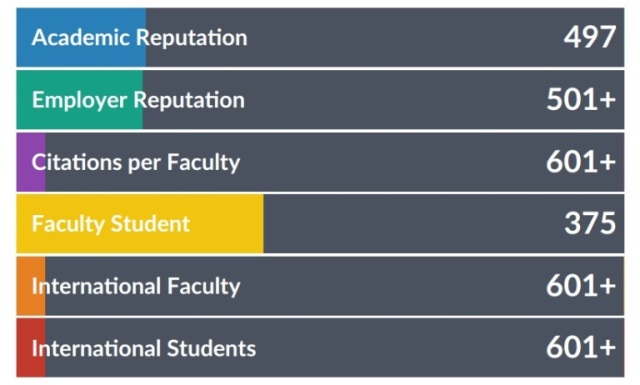Click the yellow Faculty Student bar
Image resolution: width=640 pixels, height=385 pixels.
pyautogui.click(x=140, y=224)
